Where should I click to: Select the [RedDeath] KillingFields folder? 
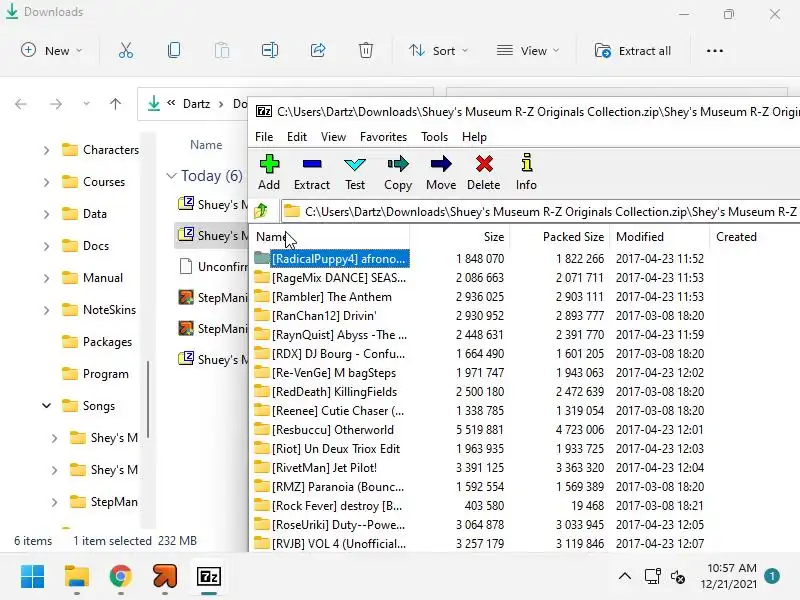tap(334, 392)
